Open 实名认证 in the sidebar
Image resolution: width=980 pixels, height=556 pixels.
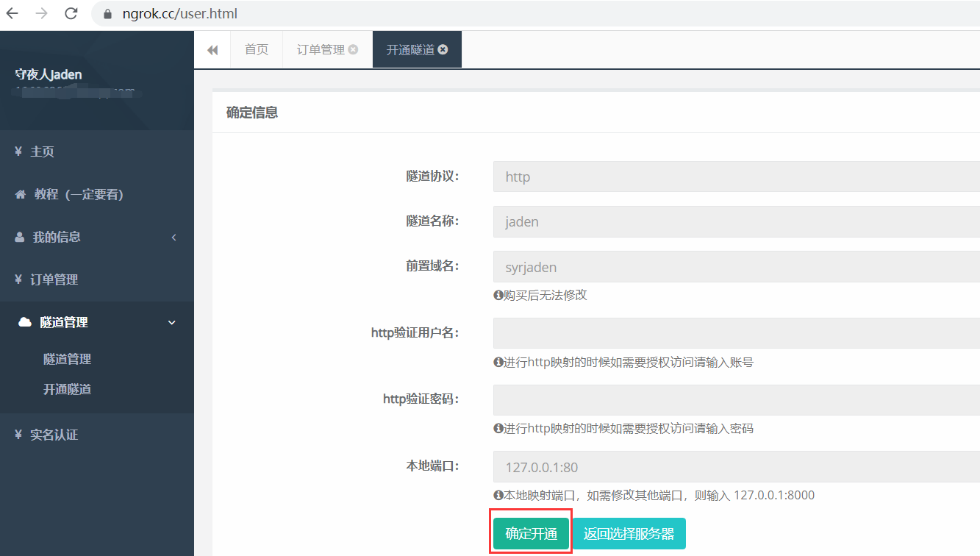coord(54,435)
